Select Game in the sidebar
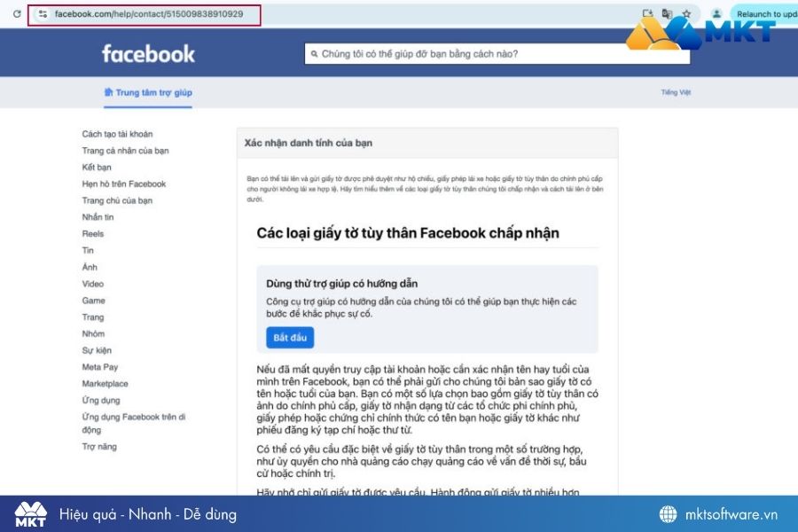798x532 pixels. tap(93, 301)
